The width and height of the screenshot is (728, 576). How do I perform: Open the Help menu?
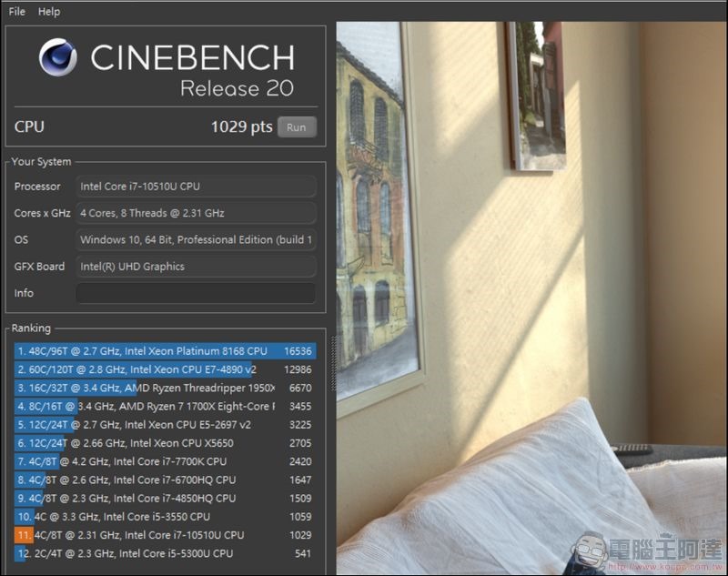[x=49, y=12]
